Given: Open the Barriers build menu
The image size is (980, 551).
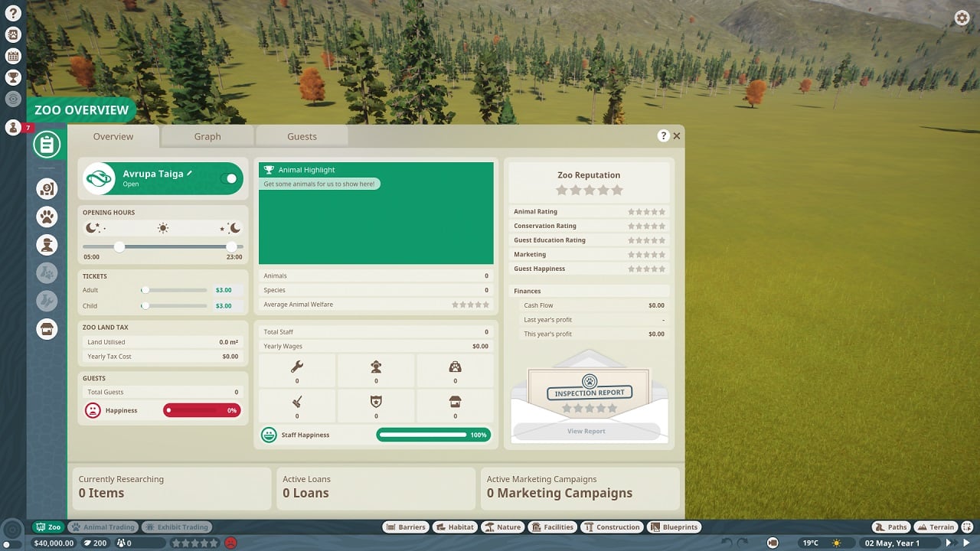Looking at the screenshot, I should point(405,527).
